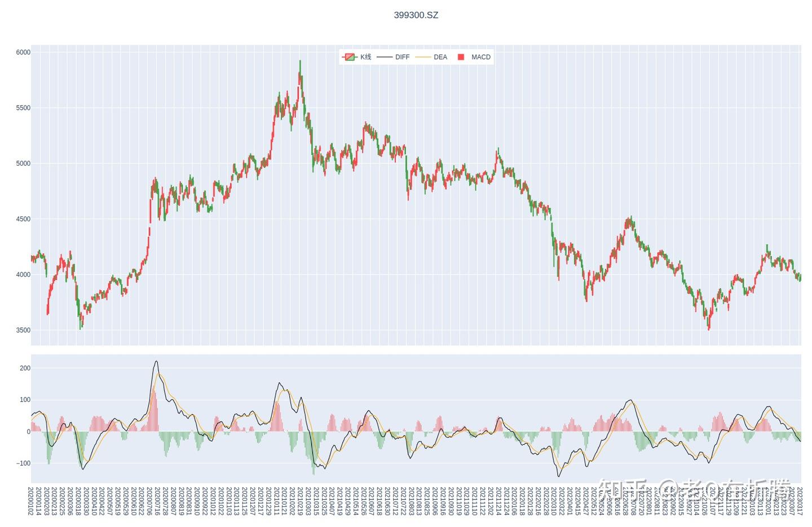Click the 6000 label on the price axis
This screenshot has height=527, width=812.
coord(23,51)
